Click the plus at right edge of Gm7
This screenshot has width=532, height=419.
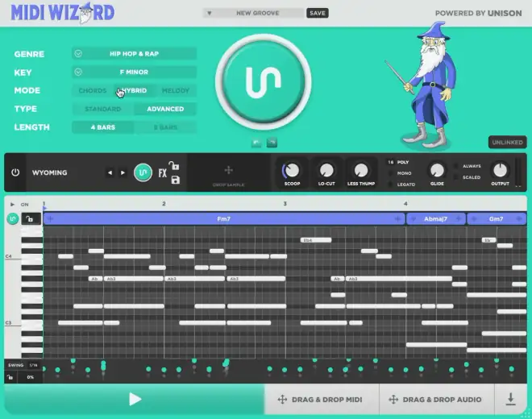[519, 219]
